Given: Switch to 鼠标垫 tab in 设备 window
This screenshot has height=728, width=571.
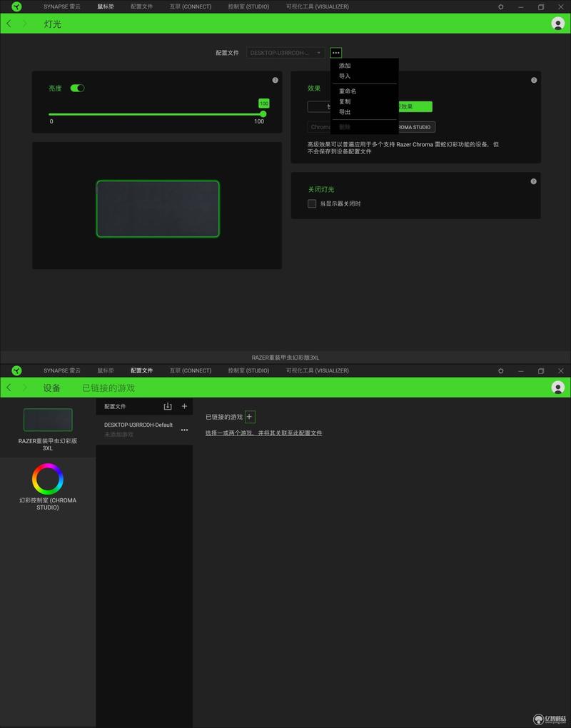Looking at the screenshot, I should point(106,370).
